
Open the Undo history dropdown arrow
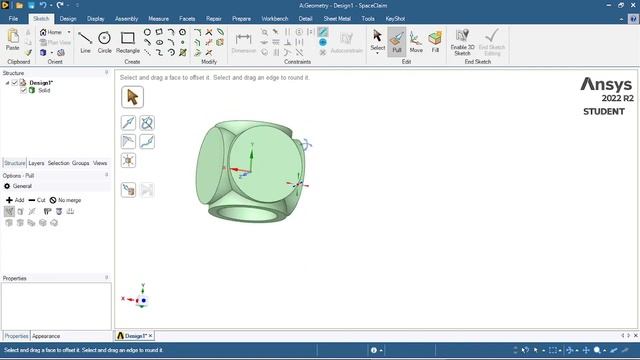51,5
